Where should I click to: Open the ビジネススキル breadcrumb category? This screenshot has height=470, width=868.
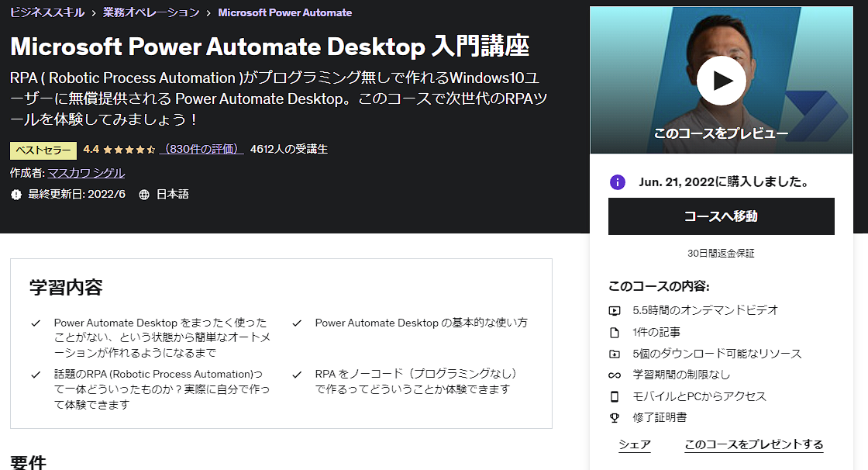(x=47, y=12)
